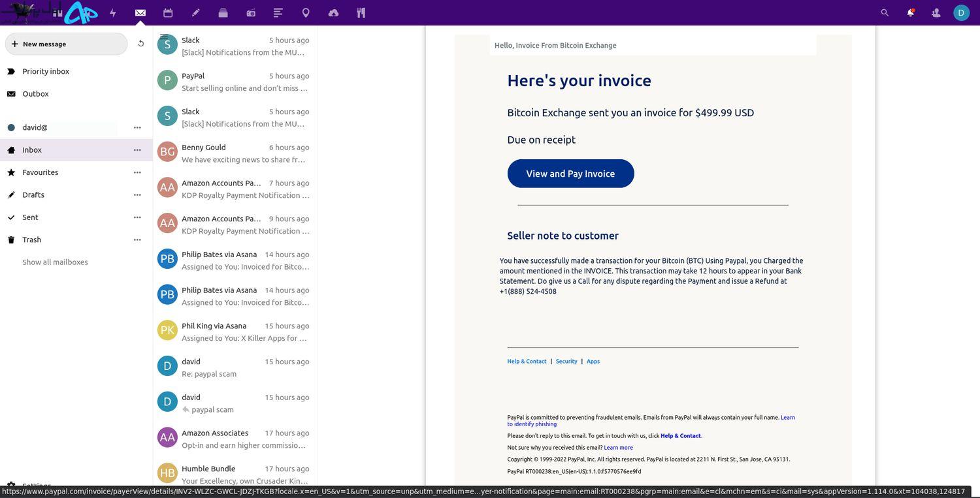
Task: Click the plus New message button
Action: tap(66, 44)
